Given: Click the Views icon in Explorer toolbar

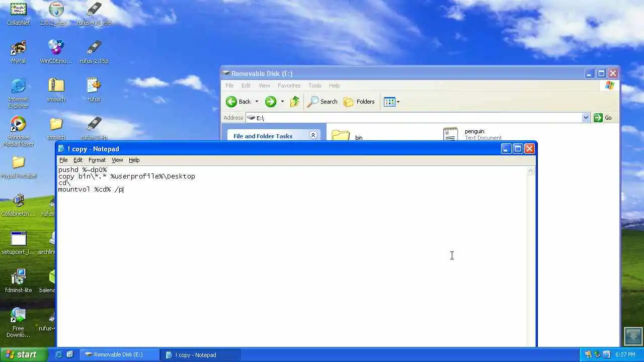Looking at the screenshot, I should click(389, 102).
